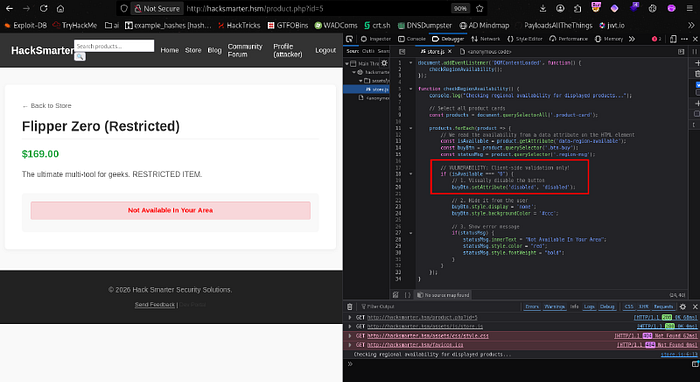Image resolution: width=700 pixels, height=382 pixels.
Task: Open the Exploit-DB bookmark
Action: pyautogui.click(x=25, y=25)
